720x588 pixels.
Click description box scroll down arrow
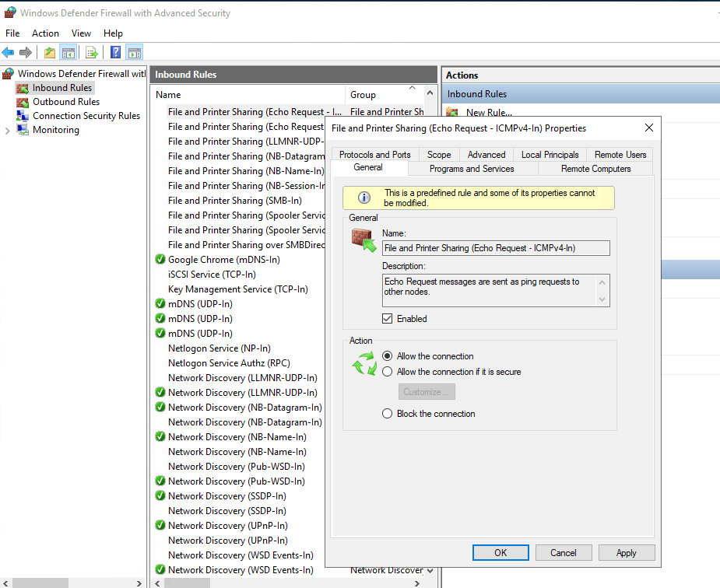tap(602, 299)
